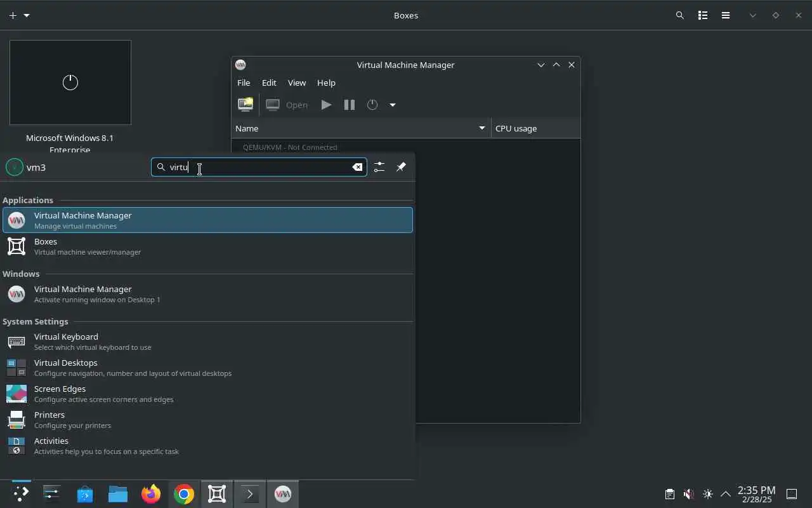The image size is (812, 508).
Task: Activate running Virtual Machine Manager window entry
Action: pyautogui.click(x=207, y=294)
